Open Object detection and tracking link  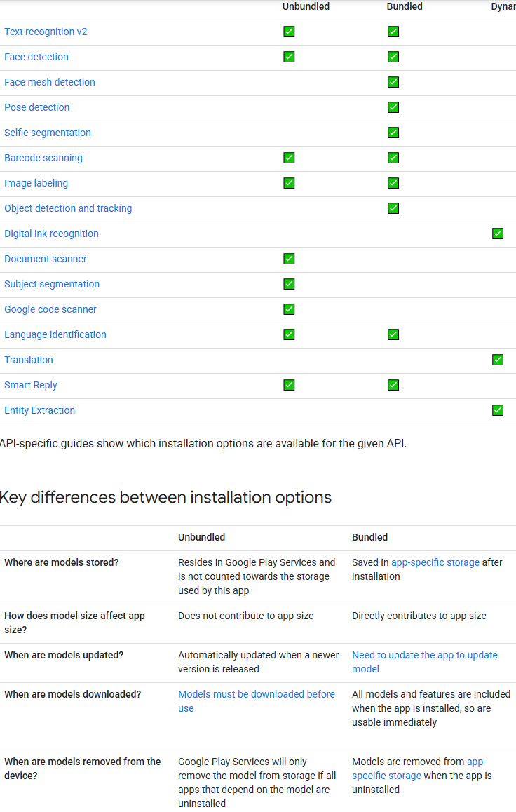[x=68, y=208]
